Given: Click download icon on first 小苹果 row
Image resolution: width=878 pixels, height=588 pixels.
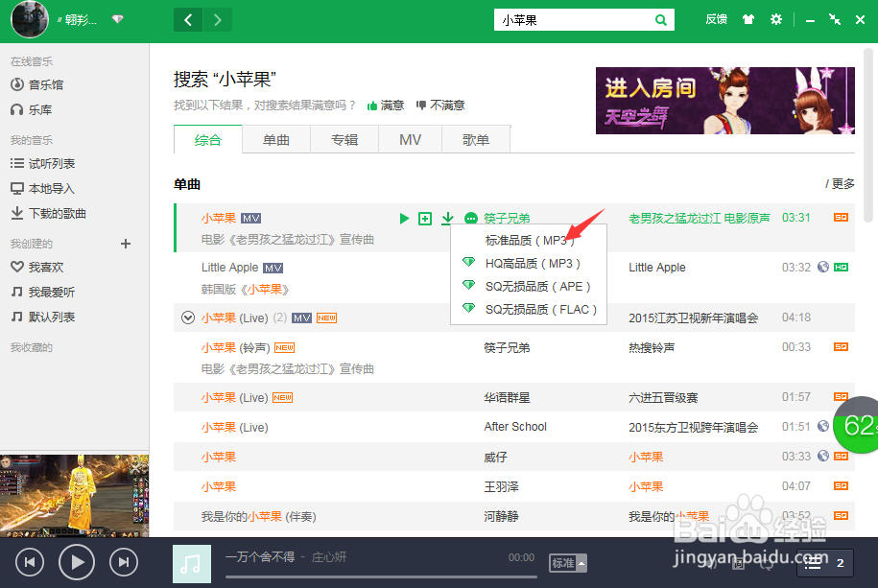Looking at the screenshot, I should coord(447,219).
